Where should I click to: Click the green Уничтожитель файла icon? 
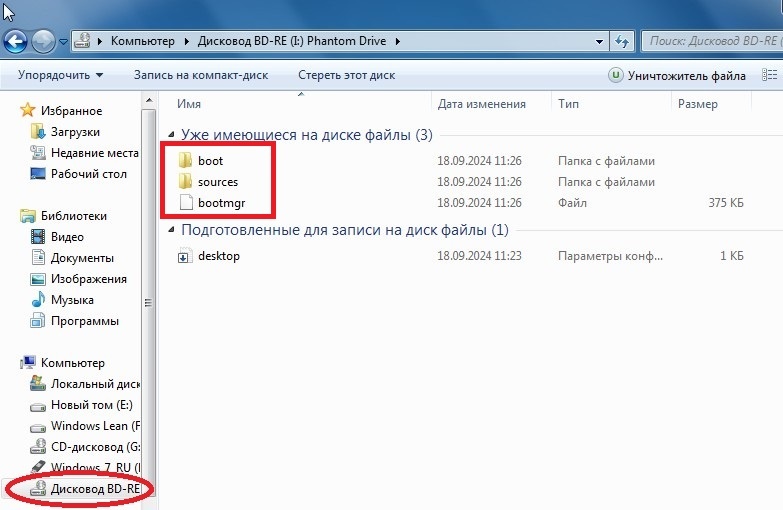[x=616, y=75]
